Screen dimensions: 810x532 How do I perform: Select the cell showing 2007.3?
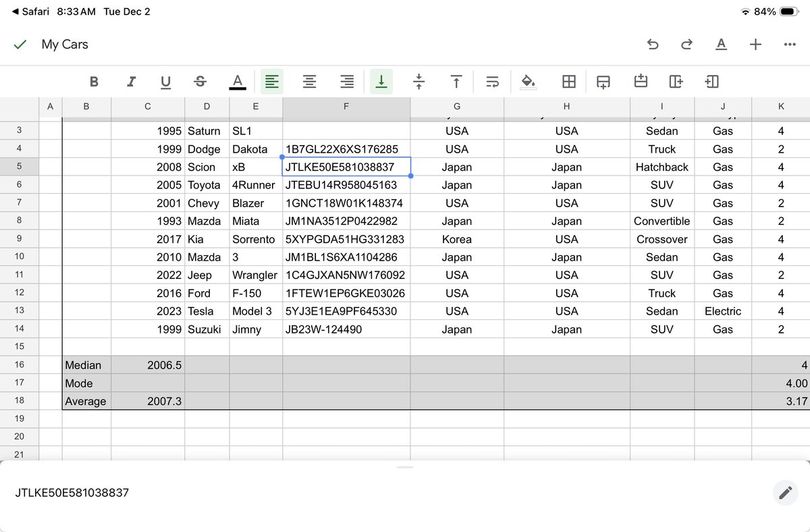pos(148,401)
